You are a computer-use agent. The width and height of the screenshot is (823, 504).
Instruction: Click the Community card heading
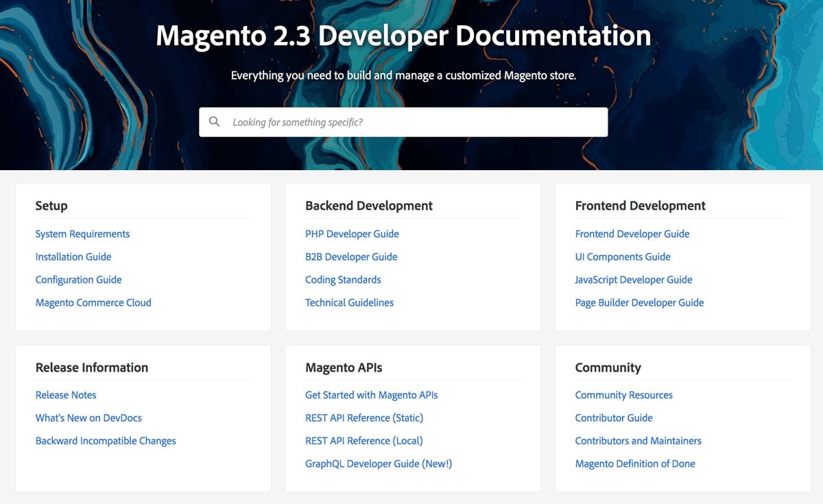coord(608,368)
